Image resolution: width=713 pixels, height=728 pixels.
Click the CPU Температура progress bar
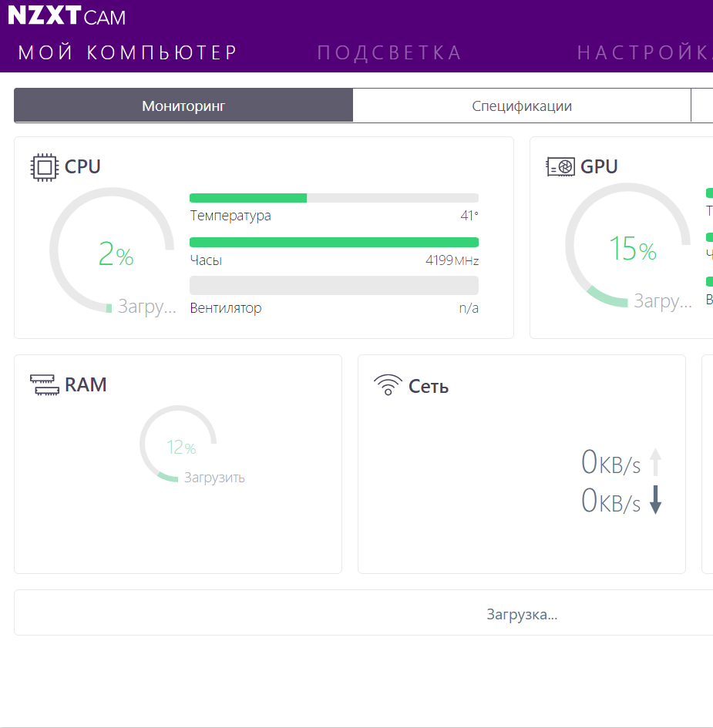pyautogui.click(x=334, y=198)
